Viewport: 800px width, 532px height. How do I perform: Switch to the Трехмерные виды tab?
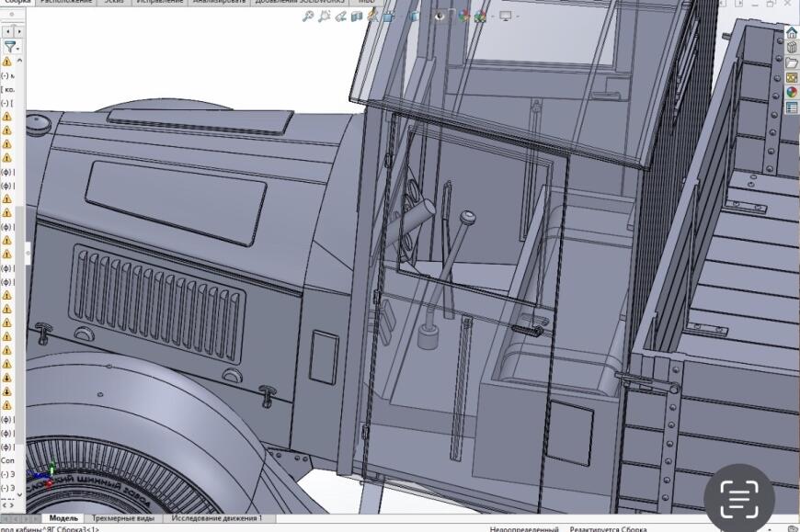point(122,518)
